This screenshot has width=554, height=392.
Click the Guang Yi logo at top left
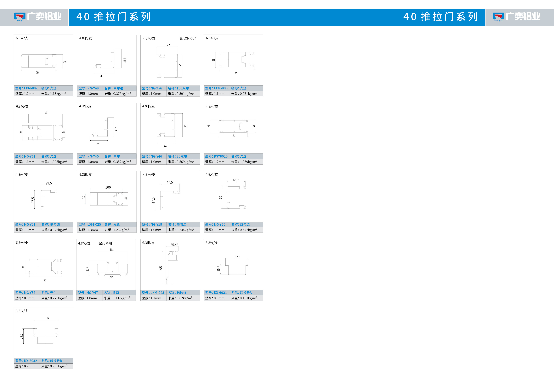pos(38,17)
